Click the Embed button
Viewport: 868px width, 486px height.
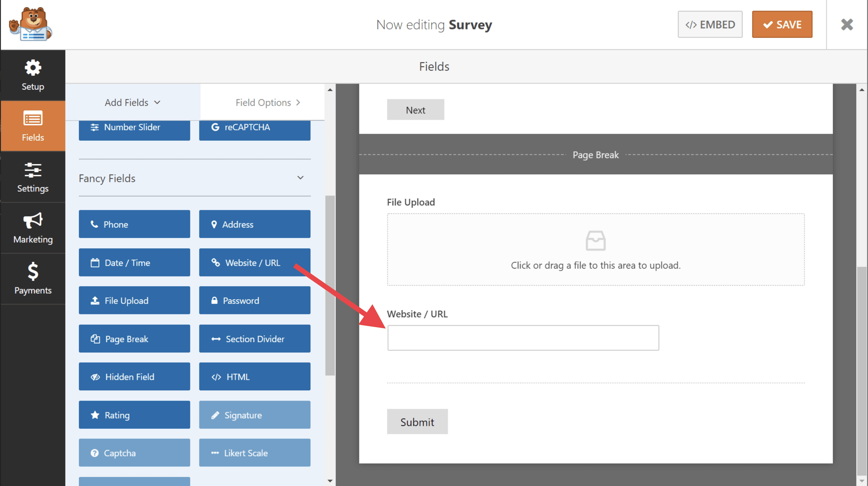(710, 24)
